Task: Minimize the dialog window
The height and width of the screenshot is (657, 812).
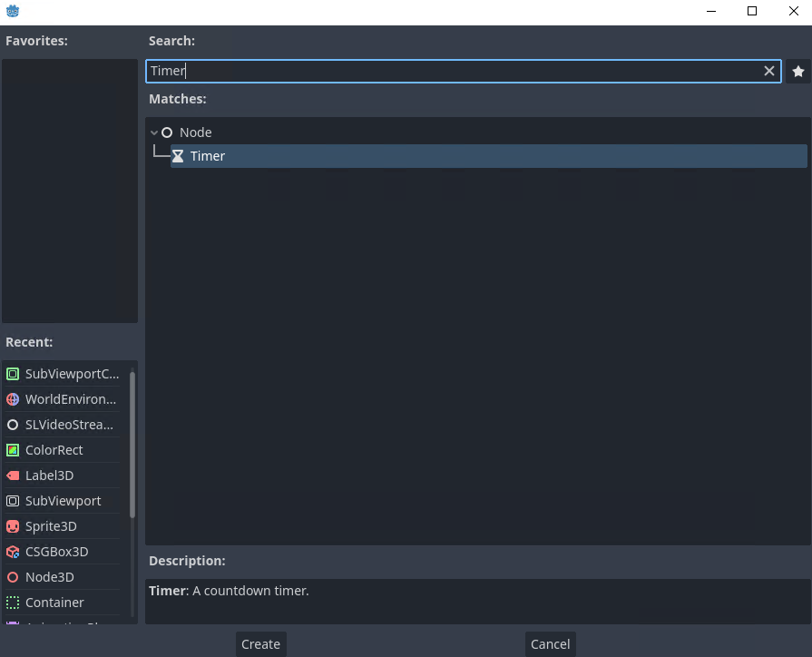Action: click(711, 11)
